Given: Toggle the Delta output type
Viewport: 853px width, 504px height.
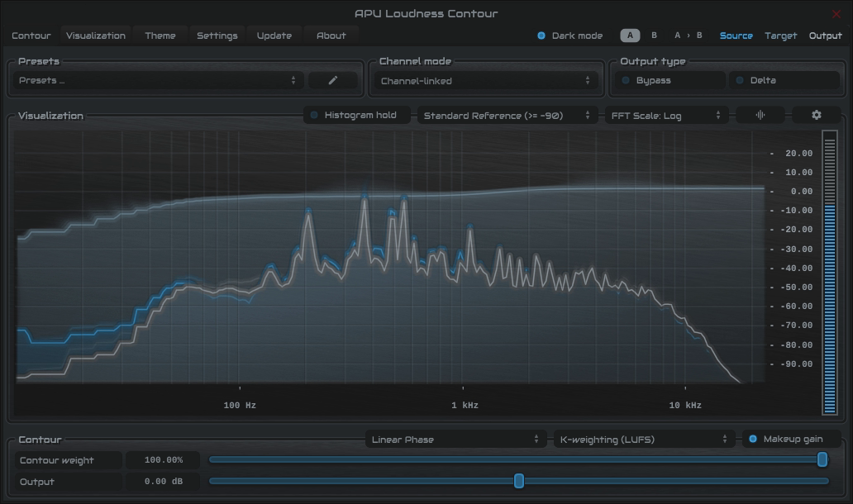Looking at the screenshot, I should (784, 80).
